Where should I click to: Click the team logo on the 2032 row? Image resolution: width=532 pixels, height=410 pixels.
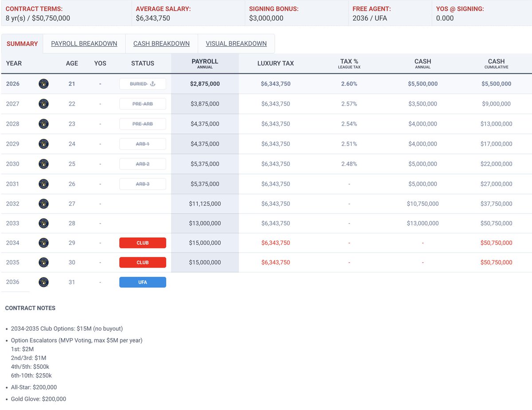[x=43, y=204]
